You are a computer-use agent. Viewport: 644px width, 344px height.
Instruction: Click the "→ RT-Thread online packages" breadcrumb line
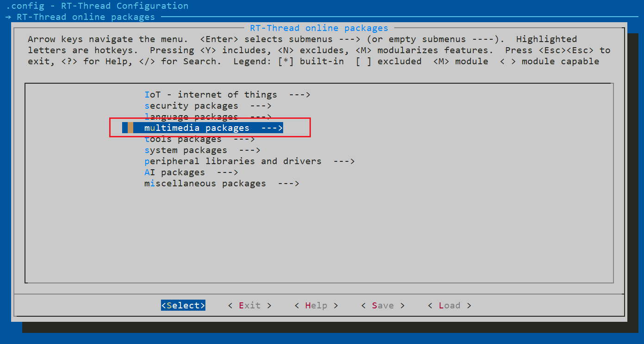(80, 17)
